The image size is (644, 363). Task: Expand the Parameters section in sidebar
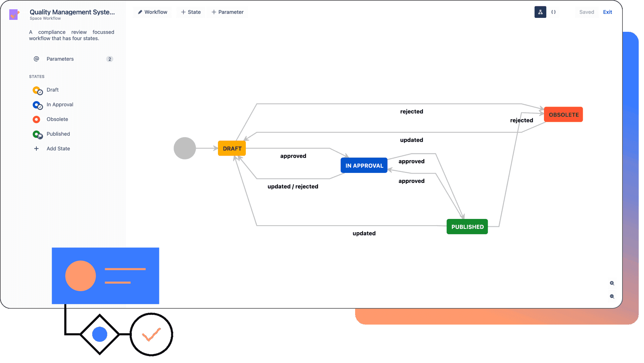[73, 59]
